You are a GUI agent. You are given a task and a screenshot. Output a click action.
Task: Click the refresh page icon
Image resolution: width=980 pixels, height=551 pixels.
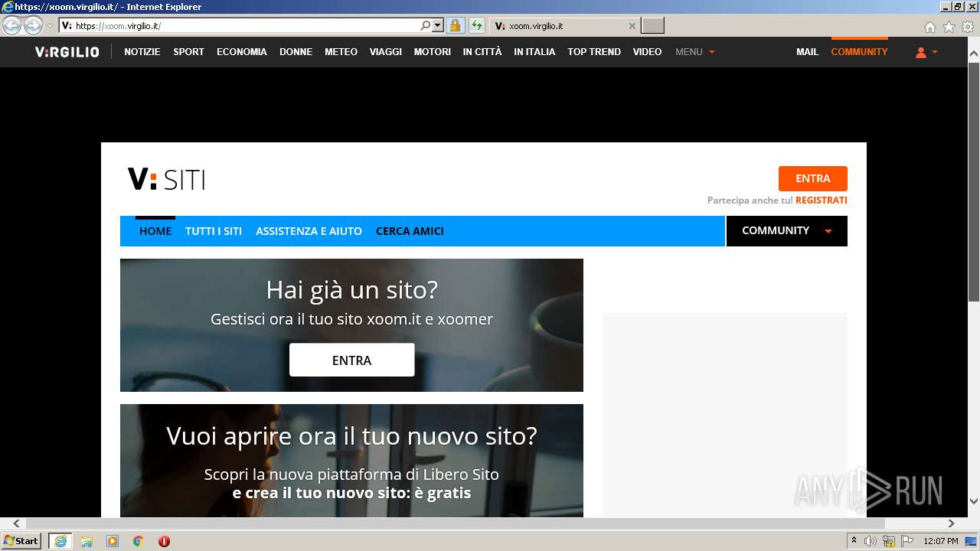tap(477, 25)
